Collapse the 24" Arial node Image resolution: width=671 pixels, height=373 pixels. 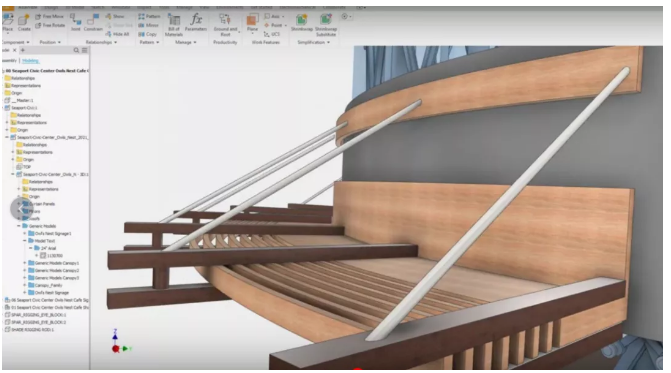31,248
